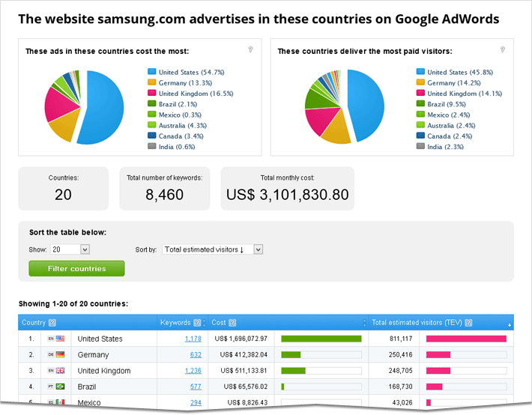Click the United Kingdom country name in the table
This screenshot has width=532, height=415.
pos(104,371)
